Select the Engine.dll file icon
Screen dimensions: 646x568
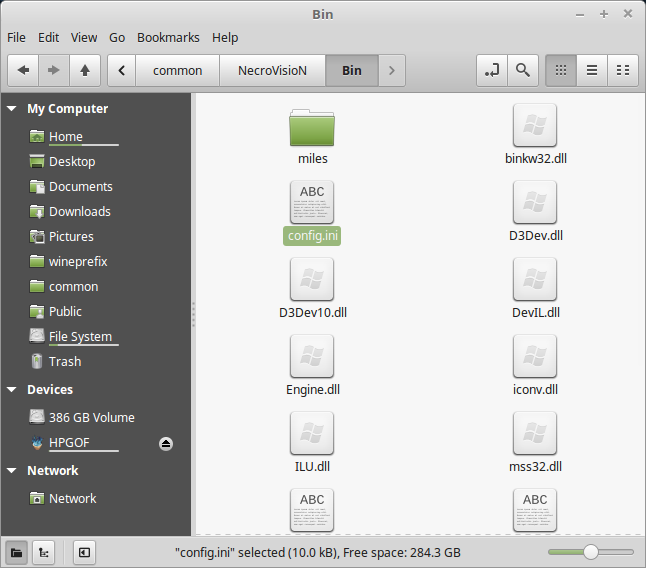click(312, 356)
